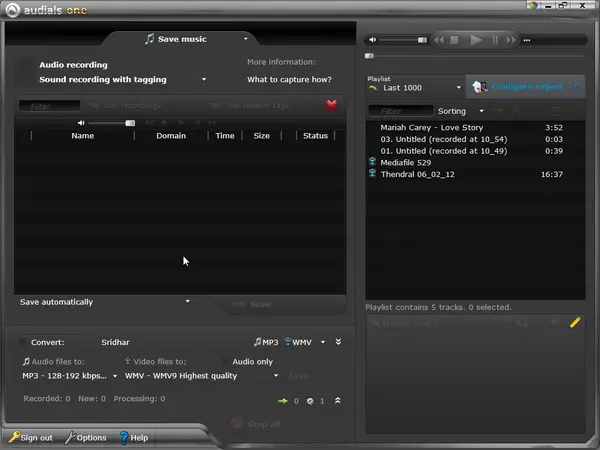Select the Audio recording option
This screenshot has height=450, width=600.
click(73, 65)
